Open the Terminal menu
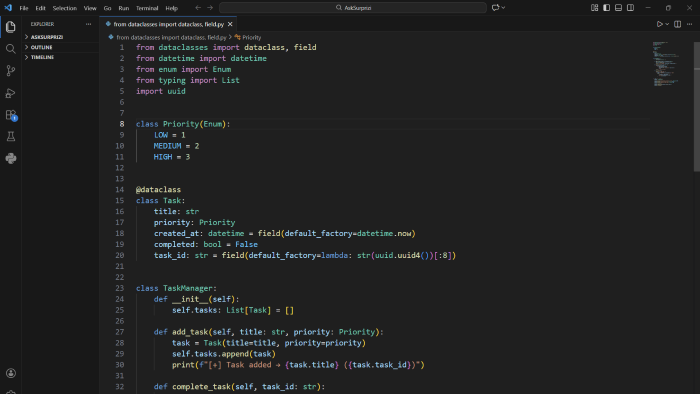This screenshot has height=394, width=700. pyautogui.click(x=147, y=8)
